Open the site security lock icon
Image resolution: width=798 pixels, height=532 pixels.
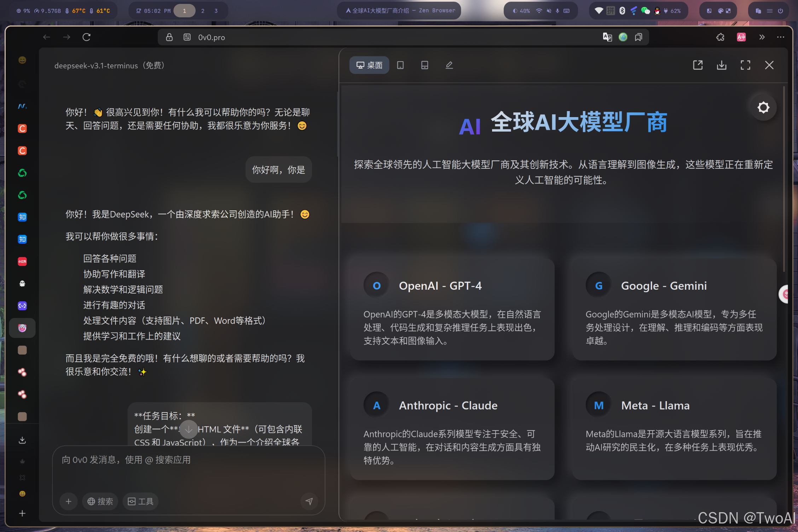[169, 37]
